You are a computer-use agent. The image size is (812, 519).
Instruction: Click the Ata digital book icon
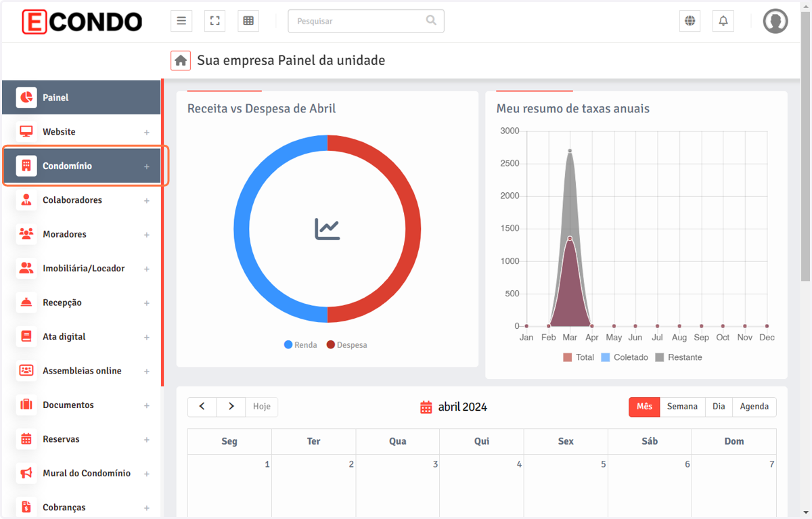(26, 336)
